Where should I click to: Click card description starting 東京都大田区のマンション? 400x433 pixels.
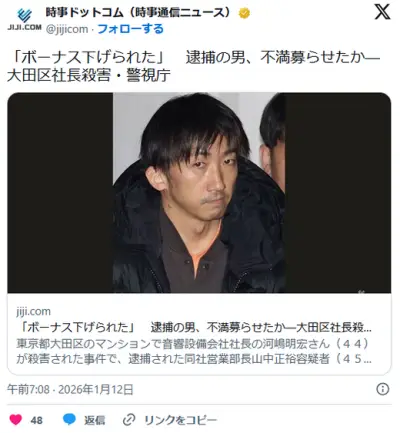[194, 351]
